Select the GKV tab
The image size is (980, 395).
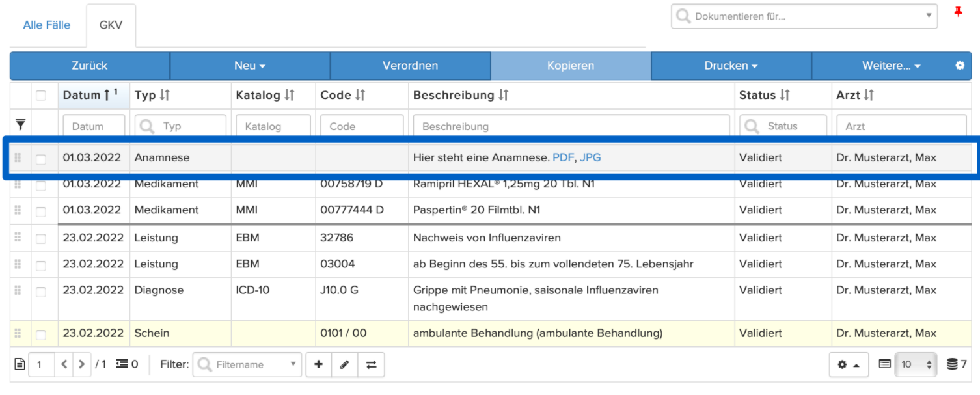[111, 25]
